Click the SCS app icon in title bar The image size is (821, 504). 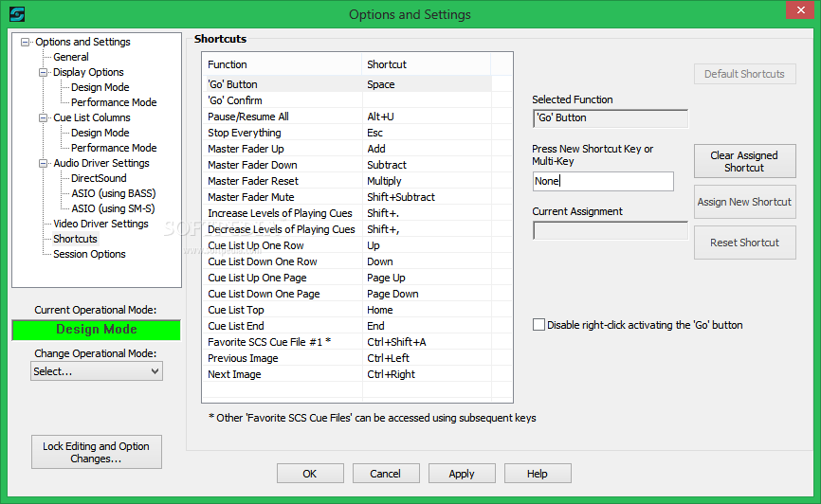[x=17, y=14]
